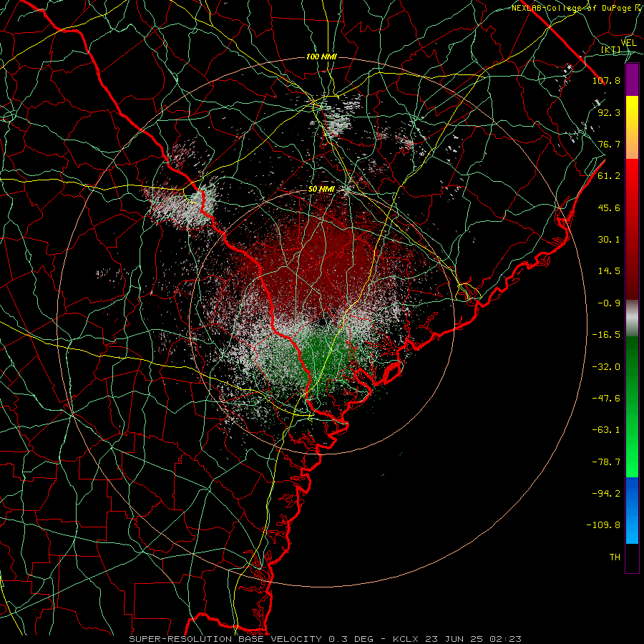Click the -16.5 legend value
644x644 pixels.
click(606, 335)
